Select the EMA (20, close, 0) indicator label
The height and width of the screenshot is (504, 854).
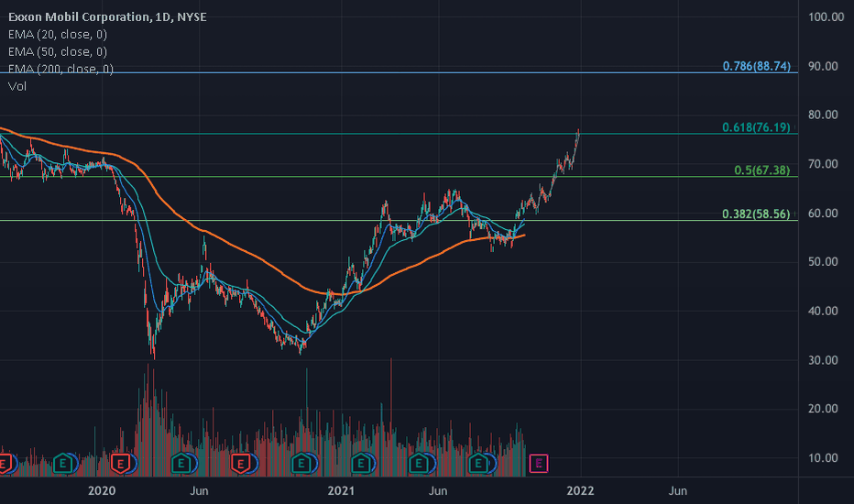pos(57,34)
